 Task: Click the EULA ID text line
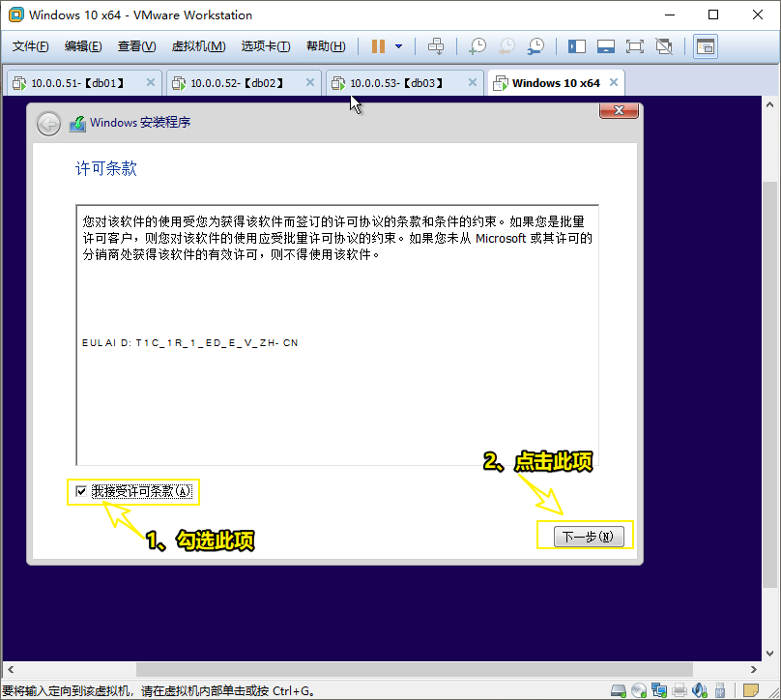[x=189, y=343]
